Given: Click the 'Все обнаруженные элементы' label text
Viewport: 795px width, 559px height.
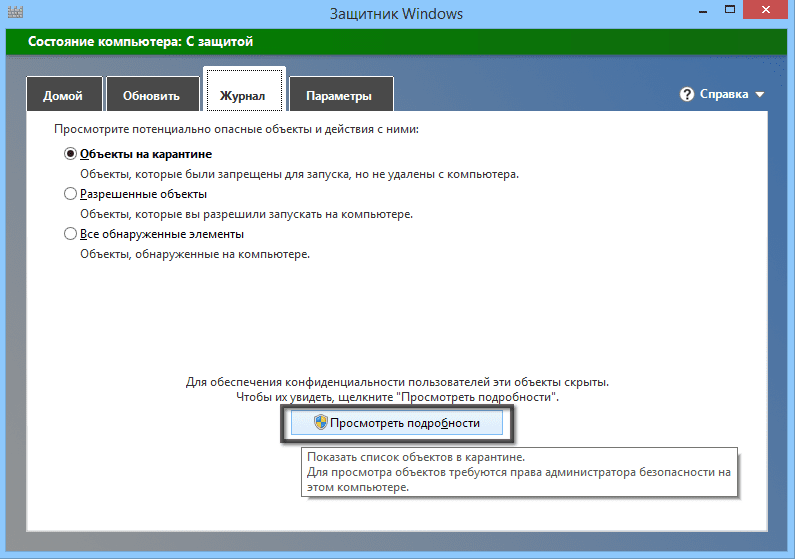Looking at the screenshot, I should click(x=162, y=234).
